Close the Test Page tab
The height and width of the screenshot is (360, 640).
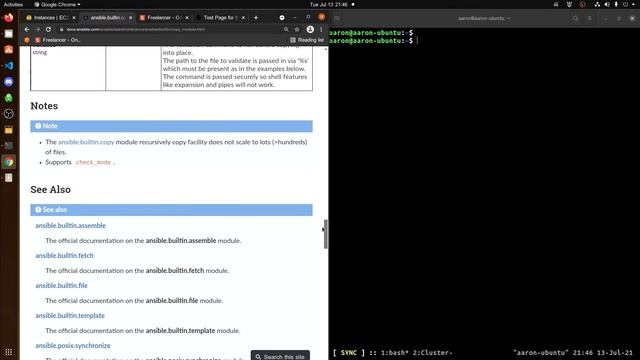tap(243, 18)
